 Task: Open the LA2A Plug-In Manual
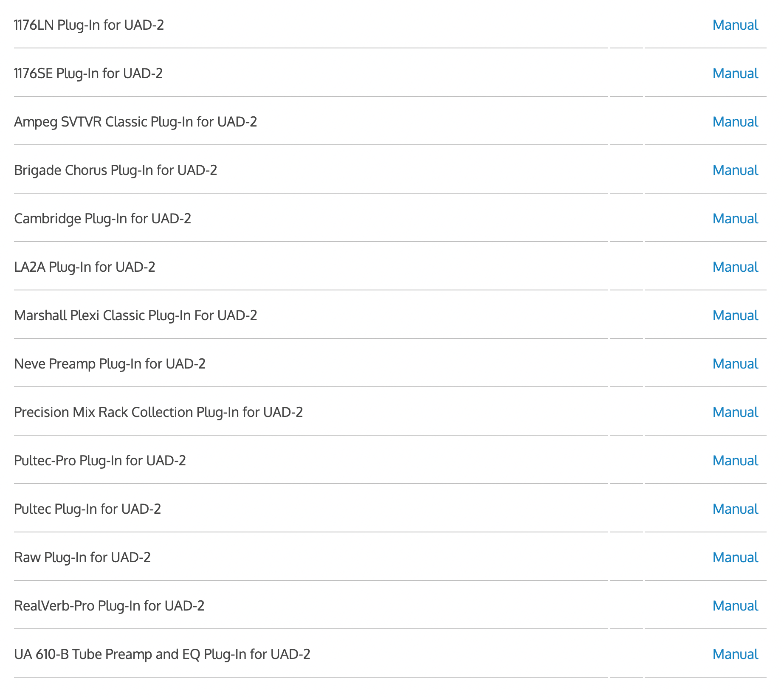735,267
